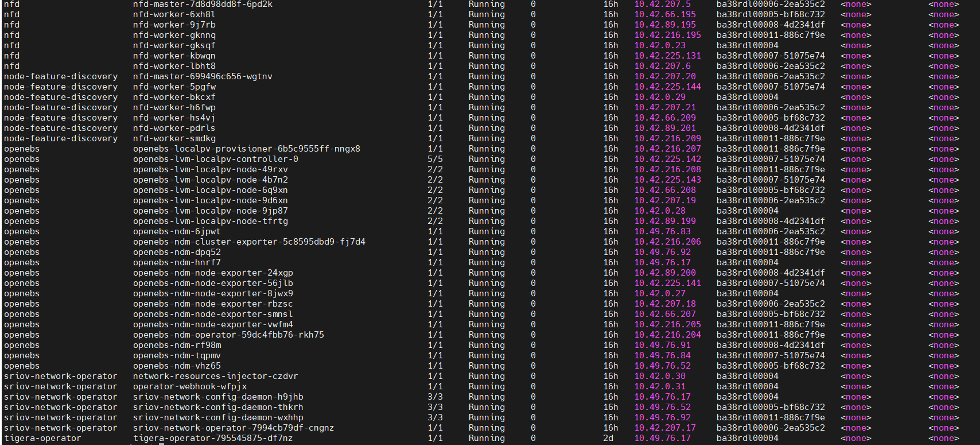The image size is (980, 445).
Task: Click IP address 10.42.89.200
Action: (665, 273)
